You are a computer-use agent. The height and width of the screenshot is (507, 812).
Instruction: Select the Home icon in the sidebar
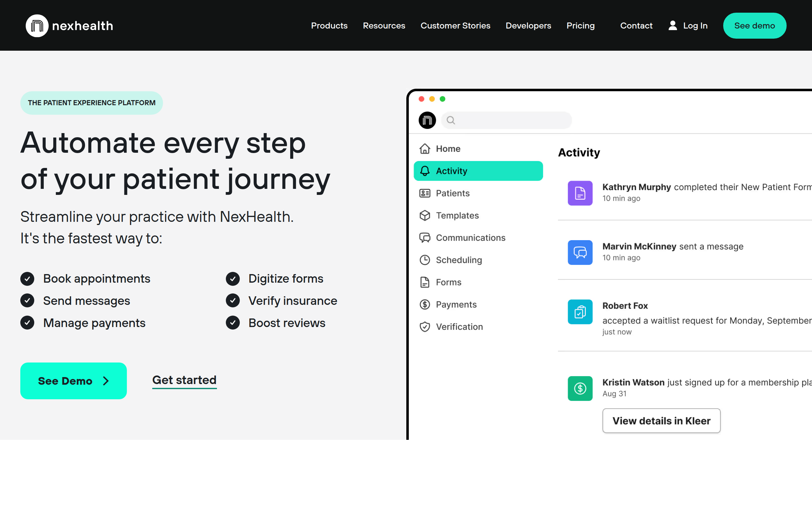click(425, 149)
